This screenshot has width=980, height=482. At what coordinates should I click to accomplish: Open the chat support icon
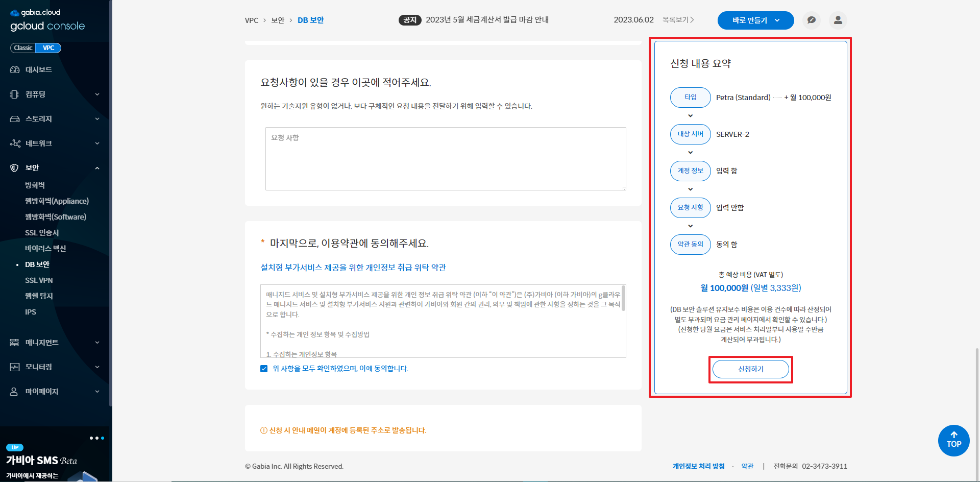coord(811,20)
